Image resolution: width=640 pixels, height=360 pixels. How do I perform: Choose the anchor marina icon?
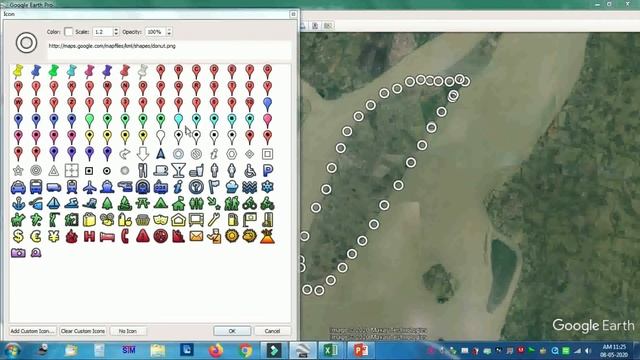[18, 203]
